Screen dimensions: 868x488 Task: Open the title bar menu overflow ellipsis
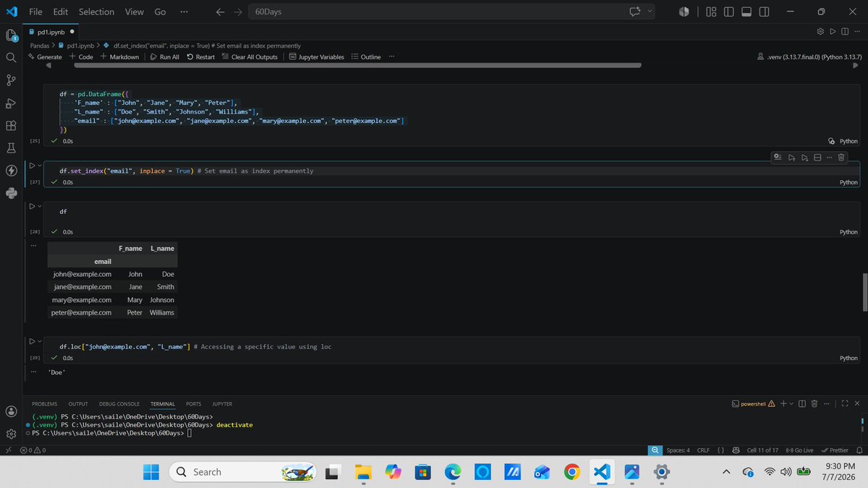pyautogui.click(x=184, y=12)
